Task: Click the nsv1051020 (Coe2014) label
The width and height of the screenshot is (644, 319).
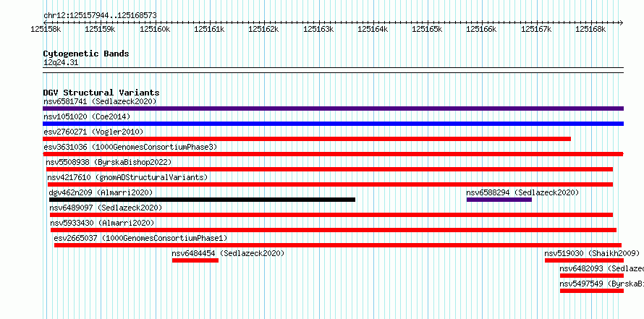Action: click(x=87, y=116)
